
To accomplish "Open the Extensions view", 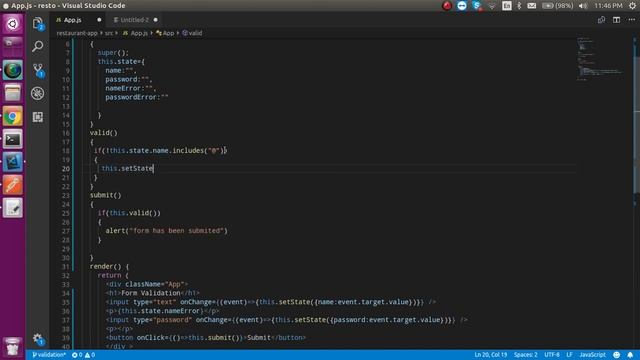I will (38, 117).
